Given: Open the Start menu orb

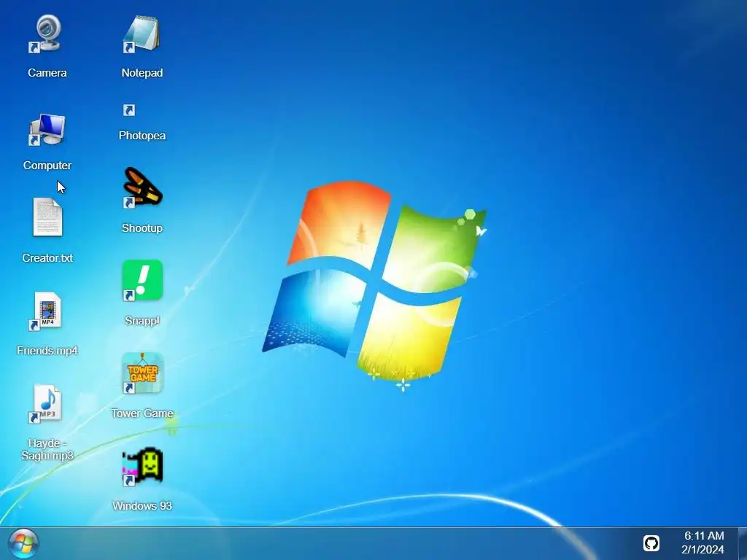Looking at the screenshot, I should click(23, 543).
